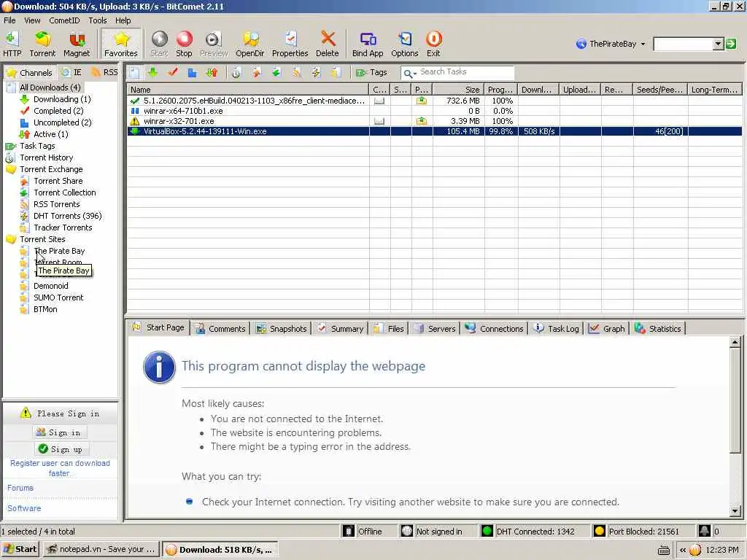Switch to the Channels sidebar tab

pos(29,72)
